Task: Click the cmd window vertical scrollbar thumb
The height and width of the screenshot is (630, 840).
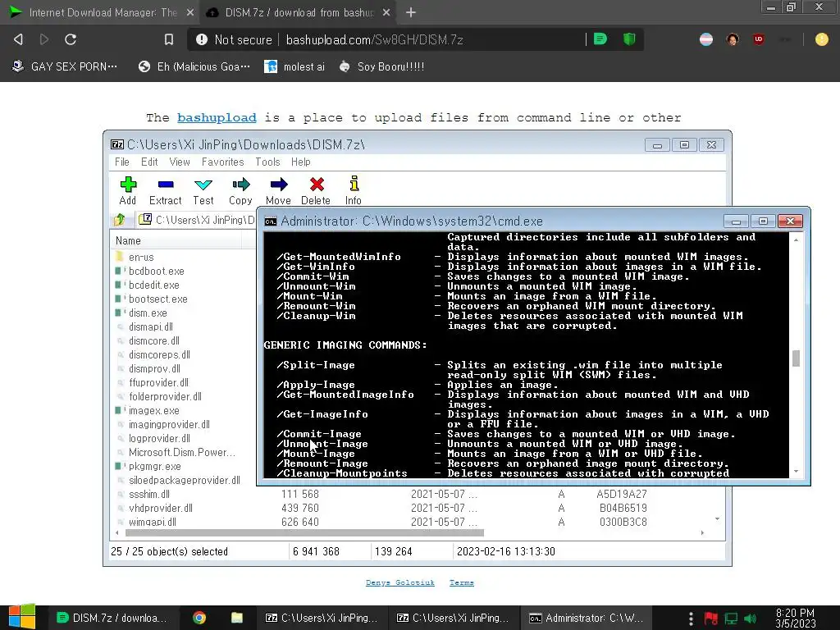Action: [796, 358]
